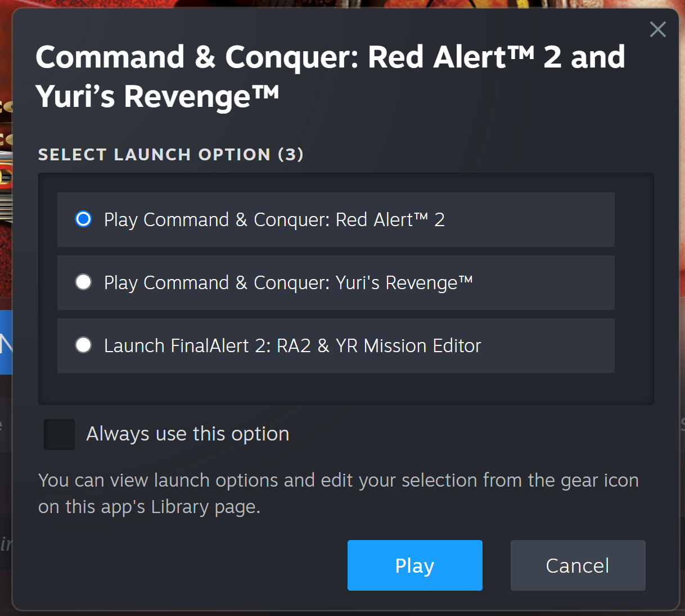Click the "Play Command & Conquer: Red Alert™ 2" label
685x616 pixels.
pos(274,219)
